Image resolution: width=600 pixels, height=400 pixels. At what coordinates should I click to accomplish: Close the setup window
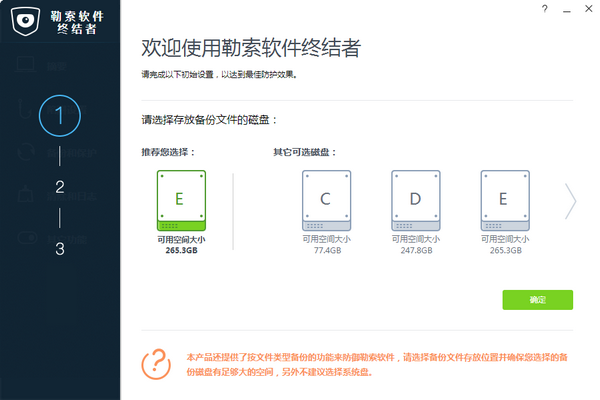(x=589, y=8)
